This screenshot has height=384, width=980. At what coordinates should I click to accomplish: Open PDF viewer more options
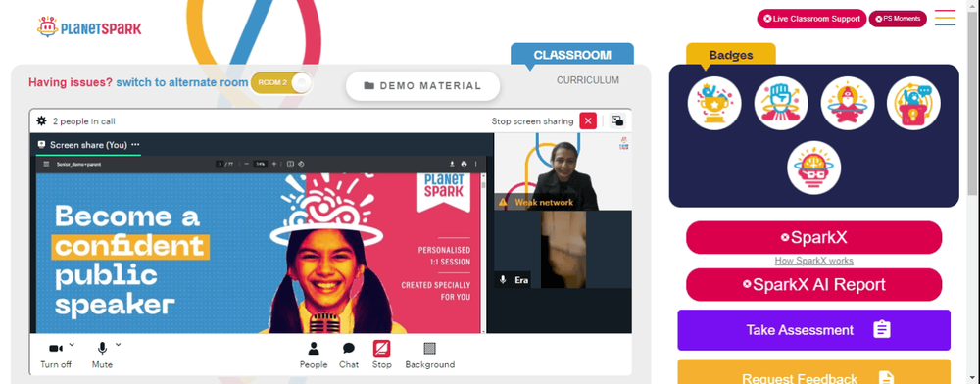click(x=475, y=165)
